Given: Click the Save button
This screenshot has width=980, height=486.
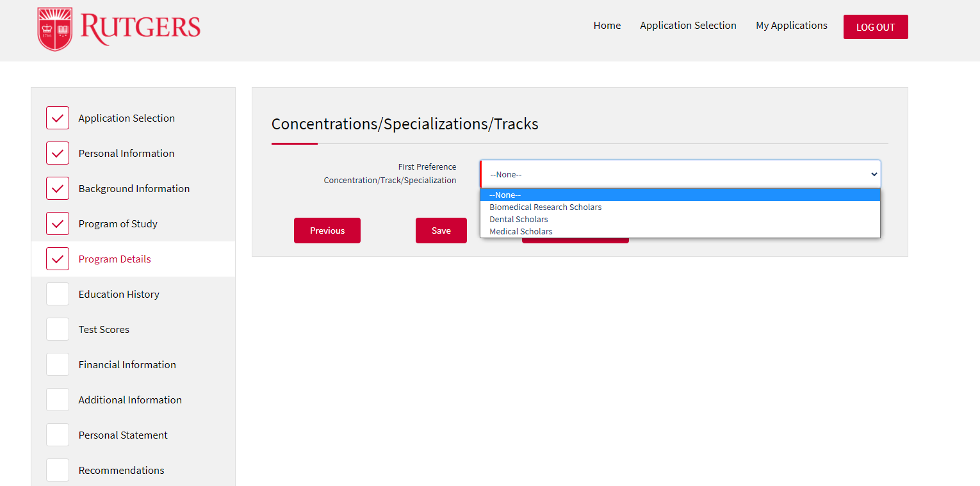Looking at the screenshot, I should tap(441, 231).
